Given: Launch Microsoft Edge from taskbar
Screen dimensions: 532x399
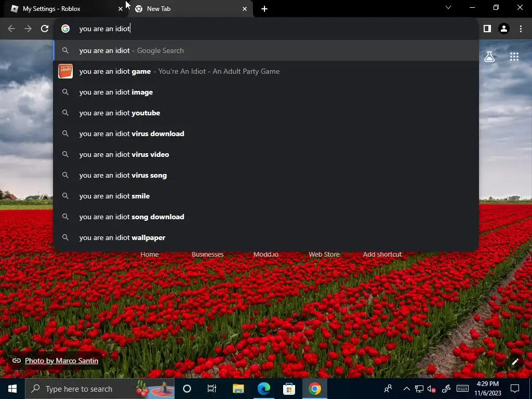Looking at the screenshot, I should tap(263, 389).
